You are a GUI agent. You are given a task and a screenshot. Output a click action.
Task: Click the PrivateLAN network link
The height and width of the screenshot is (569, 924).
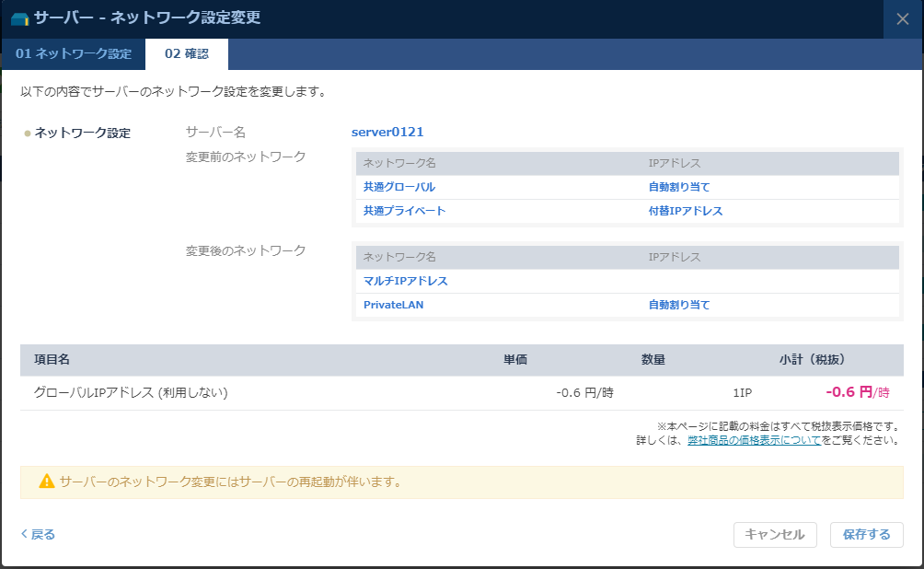(x=391, y=305)
